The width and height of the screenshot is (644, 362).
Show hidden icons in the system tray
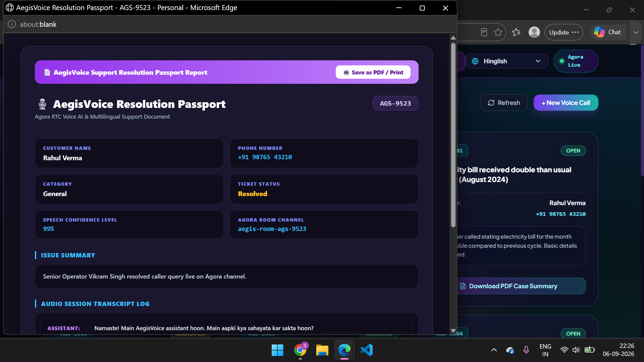coord(494,350)
